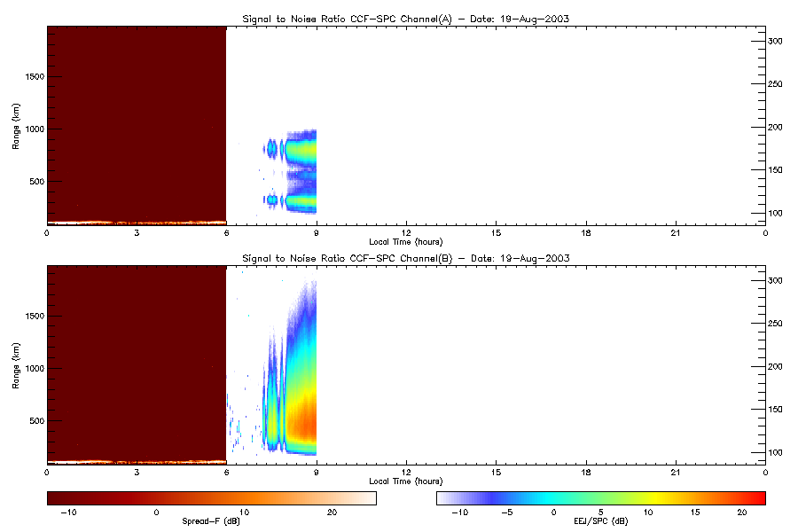The width and height of the screenshot is (798, 532).
Task: Click the 21 hour tick under Channel B plot
Action: [x=676, y=473]
